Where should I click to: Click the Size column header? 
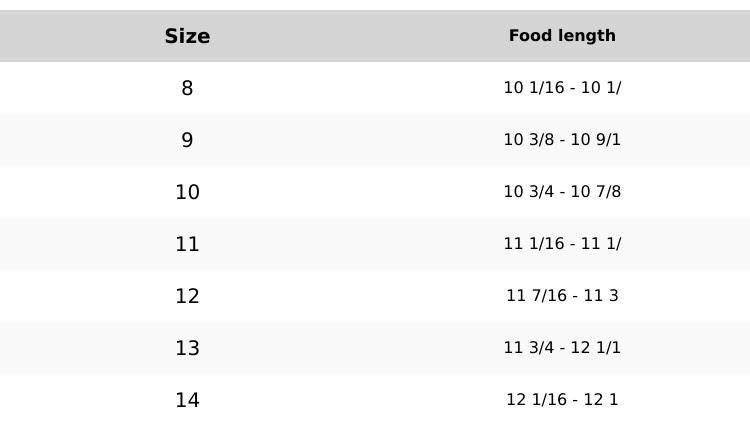187,36
